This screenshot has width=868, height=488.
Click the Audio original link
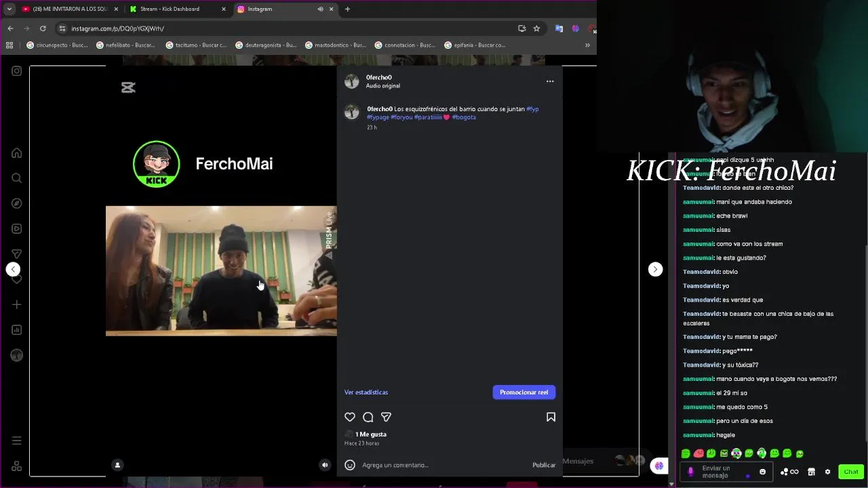383,86
